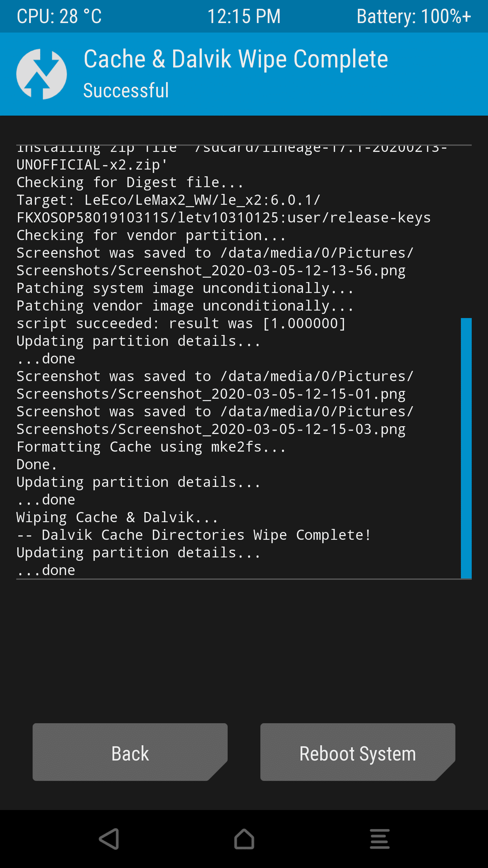Viewport: 488px width, 868px height.
Task: Tap the Successful status text
Action: coord(126,90)
